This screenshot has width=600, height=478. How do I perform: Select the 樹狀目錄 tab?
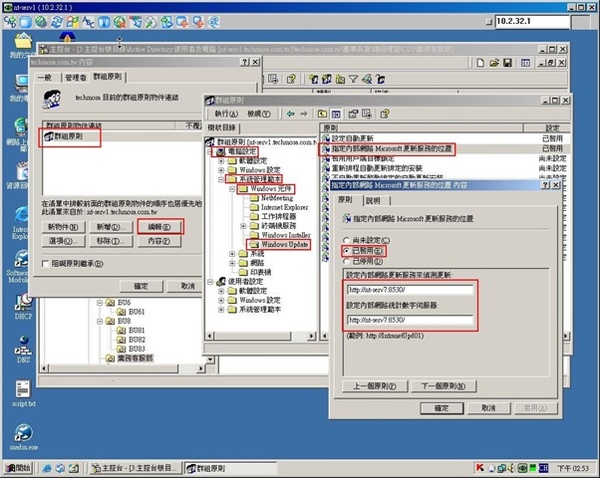222,127
